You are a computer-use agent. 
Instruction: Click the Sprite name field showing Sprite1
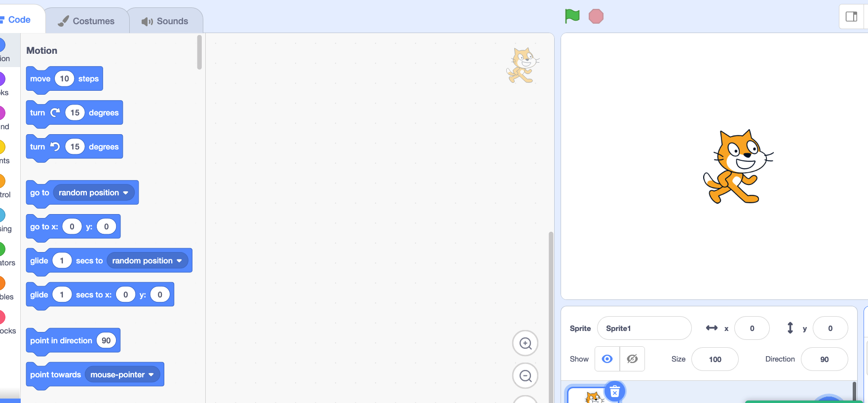pyautogui.click(x=644, y=329)
